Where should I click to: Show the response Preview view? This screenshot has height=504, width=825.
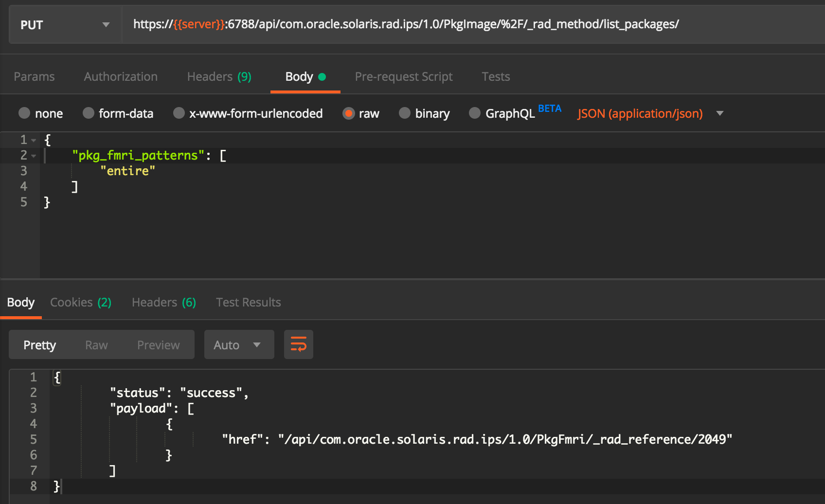tap(158, 345)
